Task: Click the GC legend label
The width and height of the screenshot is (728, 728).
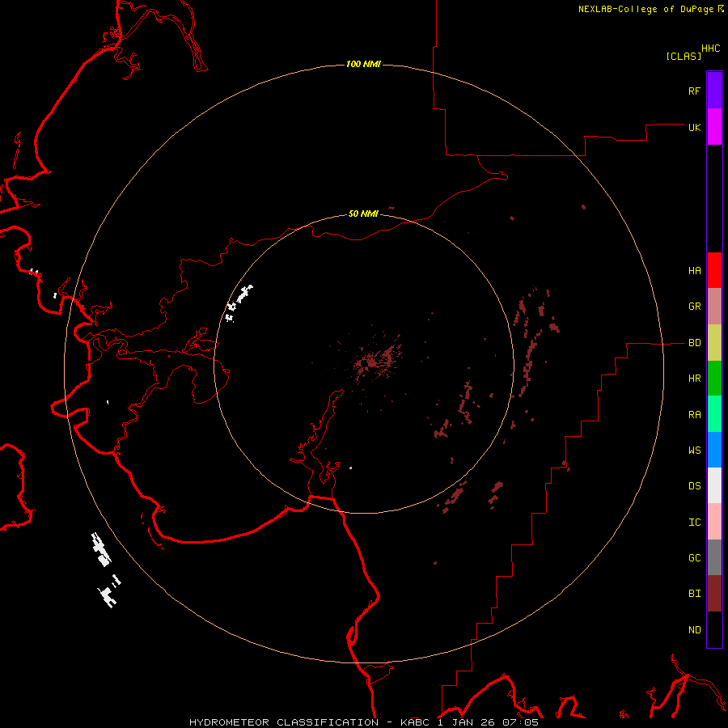Action: point(694,558)
